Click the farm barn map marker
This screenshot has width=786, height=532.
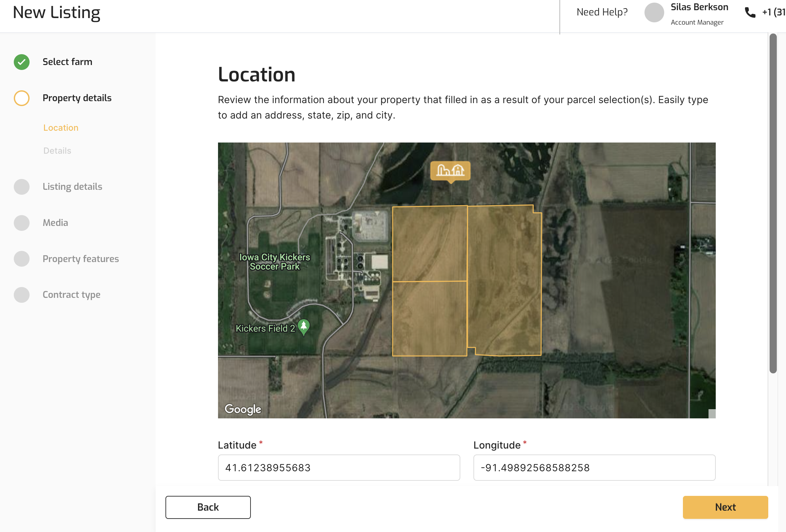(450, 171)
